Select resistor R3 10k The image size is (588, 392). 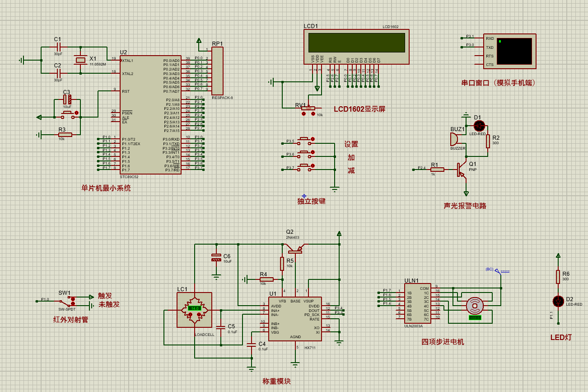(65, 134)
